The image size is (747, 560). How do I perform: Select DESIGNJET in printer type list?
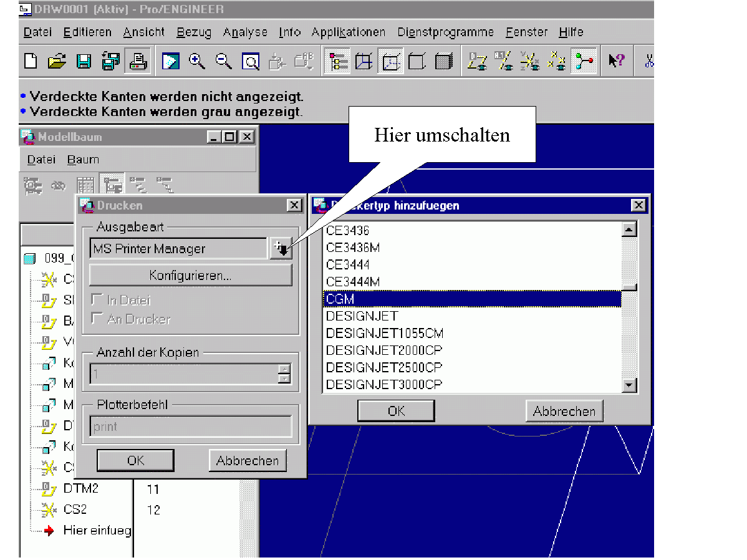coord(472,316)
